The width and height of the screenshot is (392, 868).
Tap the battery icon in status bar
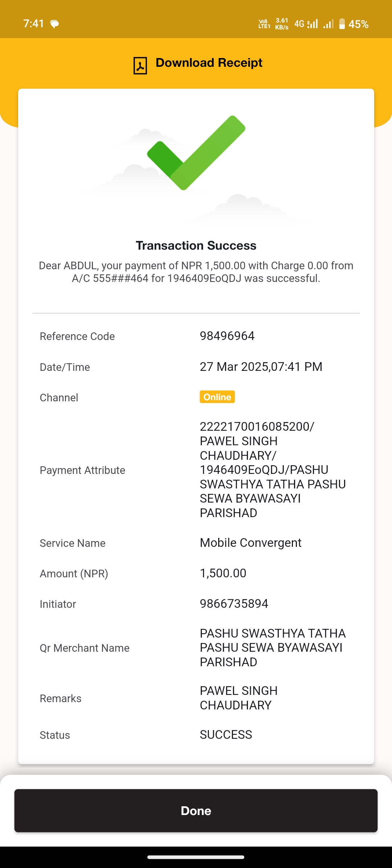tap(342, 24)
